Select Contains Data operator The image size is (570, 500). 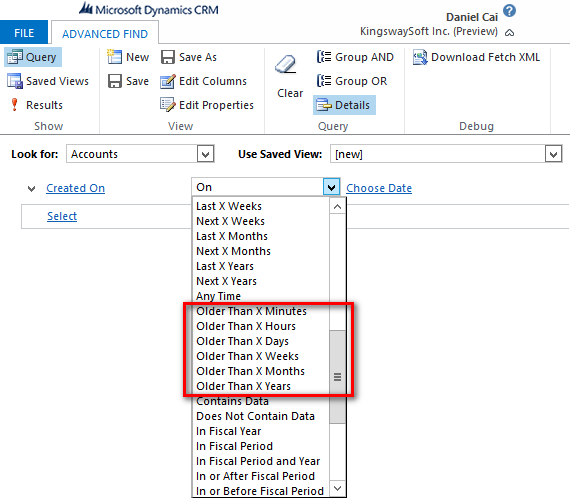tap(261, 401)
